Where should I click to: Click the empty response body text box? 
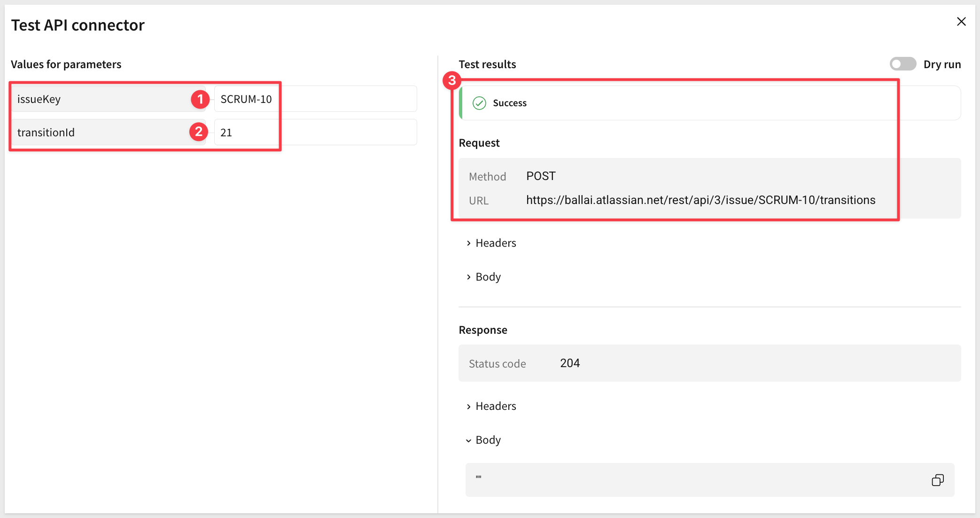(x=695, y=480)
